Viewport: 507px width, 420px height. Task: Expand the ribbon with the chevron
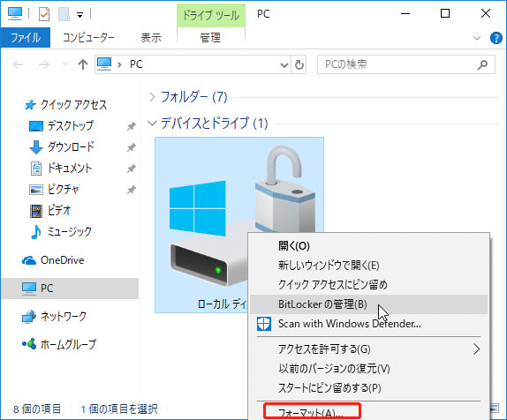click(x=477, y=38)
